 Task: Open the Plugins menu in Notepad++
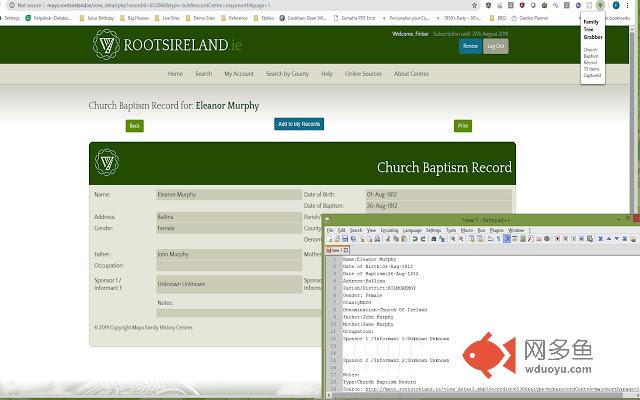494,230
